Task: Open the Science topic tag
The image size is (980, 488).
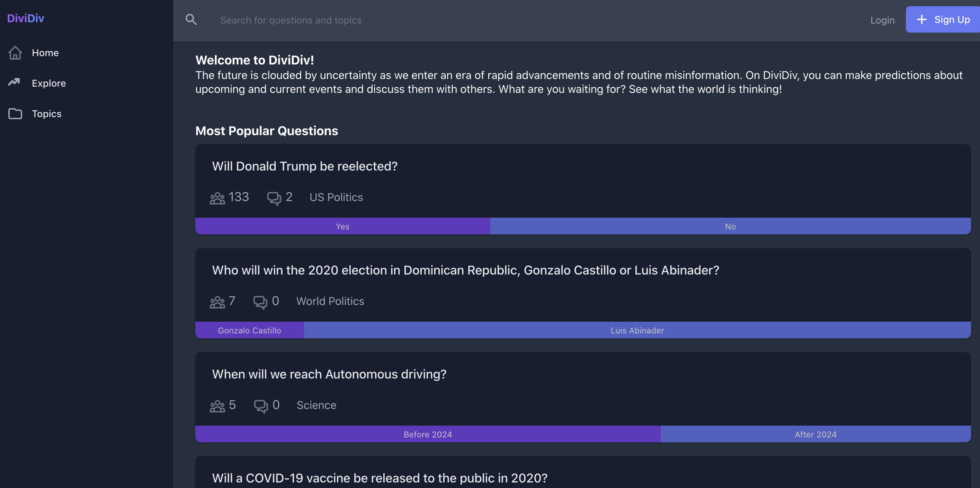Action: coord(316,405)
